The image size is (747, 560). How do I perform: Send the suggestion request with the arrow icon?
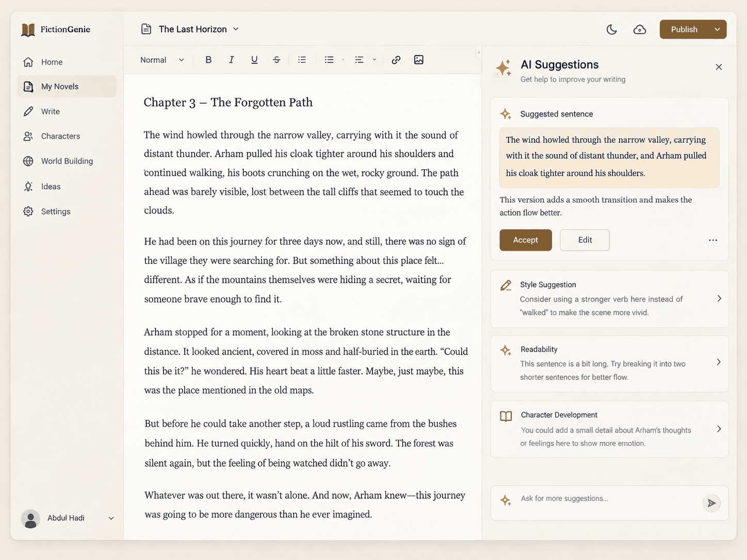(711, 503)
